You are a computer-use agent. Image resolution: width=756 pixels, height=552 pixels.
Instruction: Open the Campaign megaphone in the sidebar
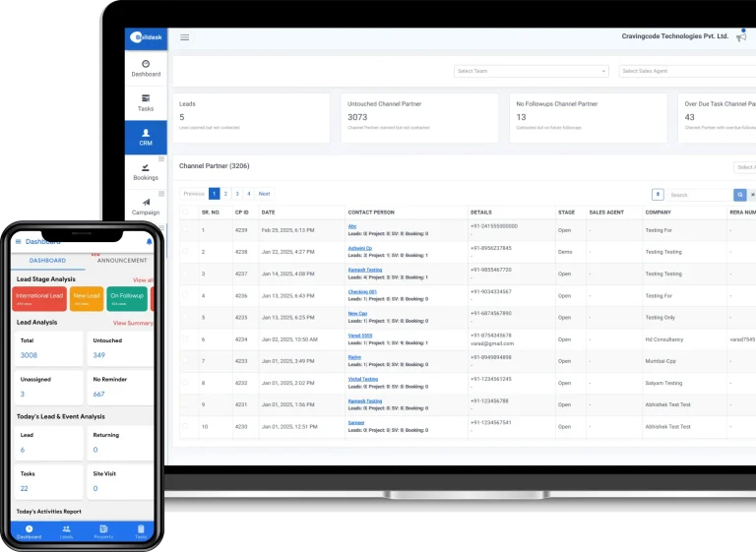(x=146, y=207)
